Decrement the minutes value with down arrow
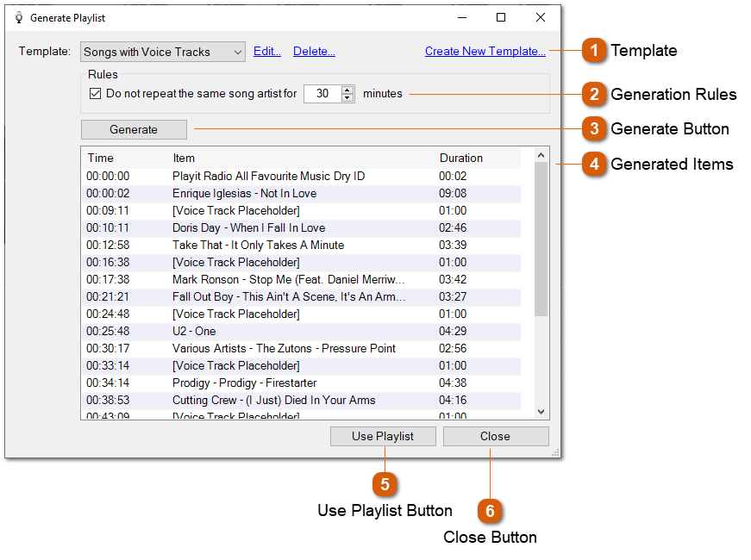 point(347,97)
